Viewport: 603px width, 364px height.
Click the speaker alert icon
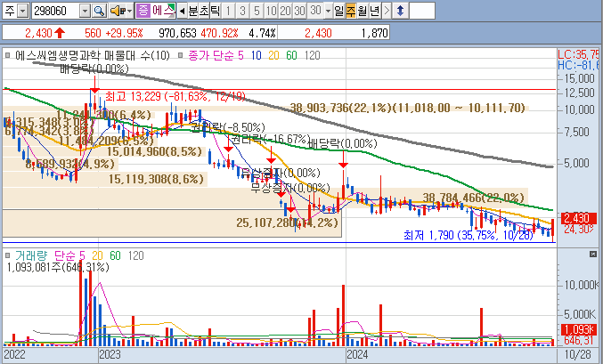click(x=117, y=11)
